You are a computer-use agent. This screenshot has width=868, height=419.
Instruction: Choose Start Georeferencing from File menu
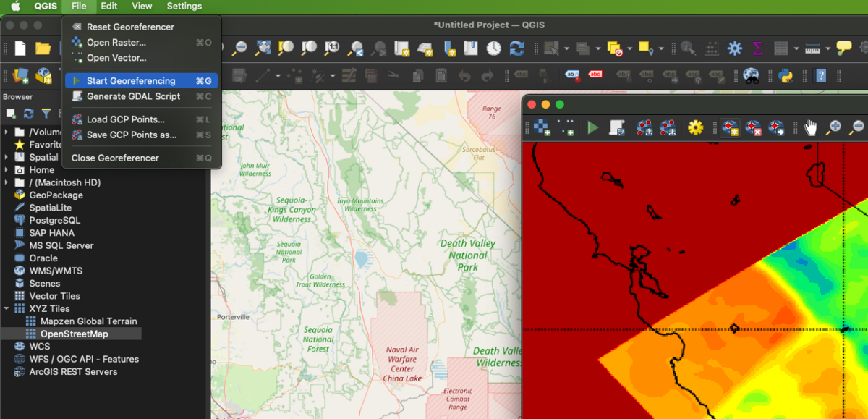point(131,81)
